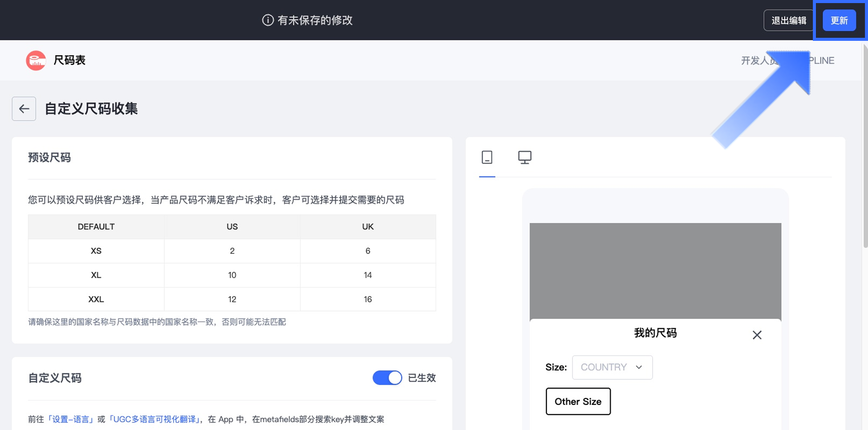The width and height of the screenshot is (868, 430).
Task: Open the UGC多语言可视化翻译 link
Action: 155,419
